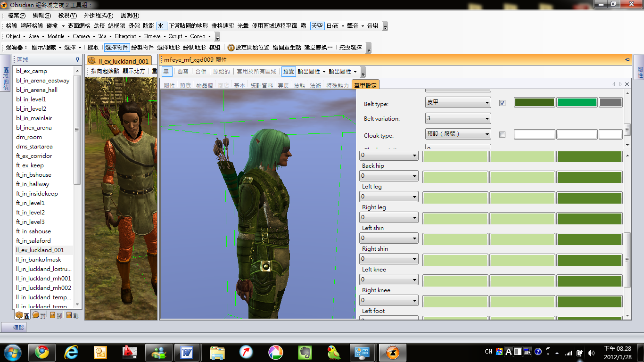The image size is (644, 362).
Task: Click 指向起始點 in the area viewport toolbar
Action: (105, 72)
